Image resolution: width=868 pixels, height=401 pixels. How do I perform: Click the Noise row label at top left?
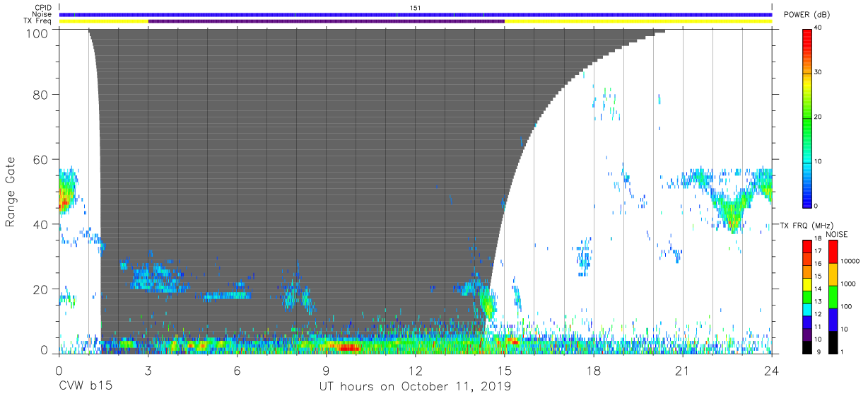coord(43,14)
